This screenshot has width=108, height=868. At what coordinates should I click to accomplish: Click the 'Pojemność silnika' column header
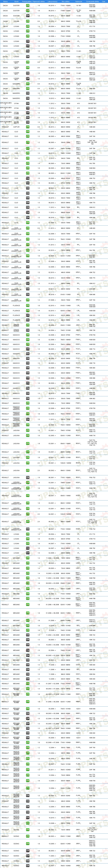click(39, 1)
